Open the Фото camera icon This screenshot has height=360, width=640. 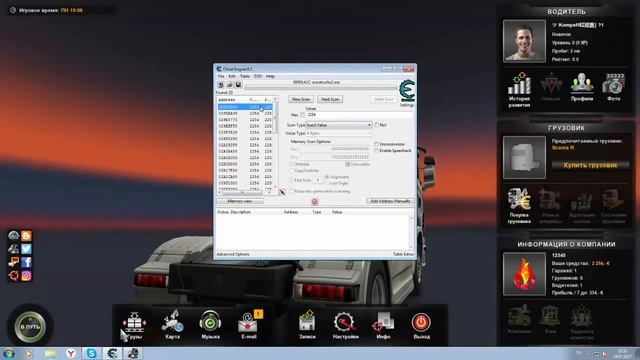tap(613, 87)
